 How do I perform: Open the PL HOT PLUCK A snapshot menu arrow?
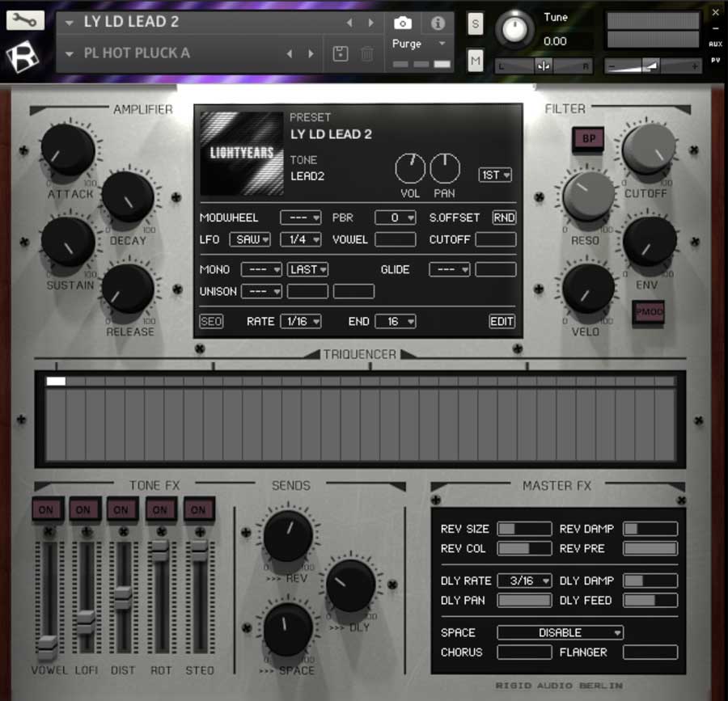70,54
